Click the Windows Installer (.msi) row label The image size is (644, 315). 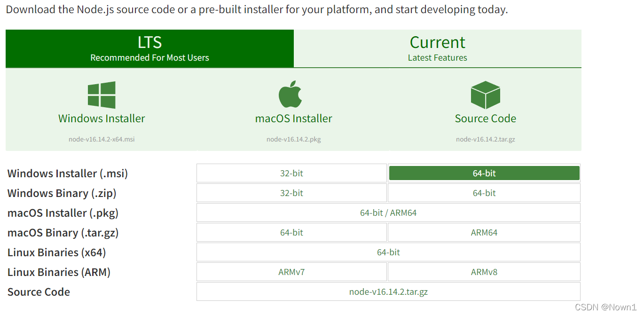click(68, 173)
